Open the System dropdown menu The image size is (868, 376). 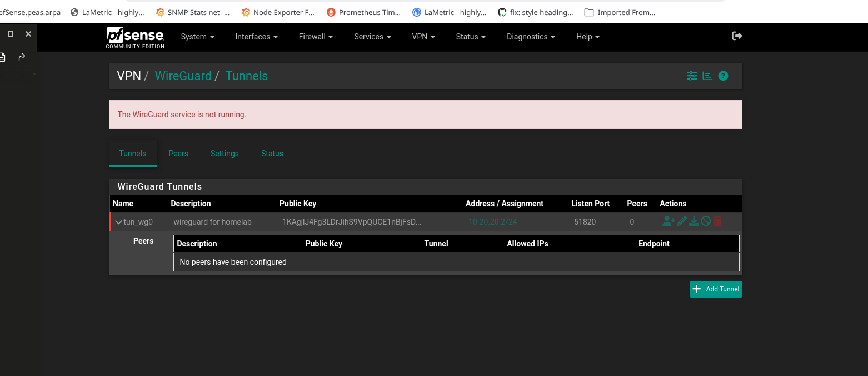tap(197, 37)
